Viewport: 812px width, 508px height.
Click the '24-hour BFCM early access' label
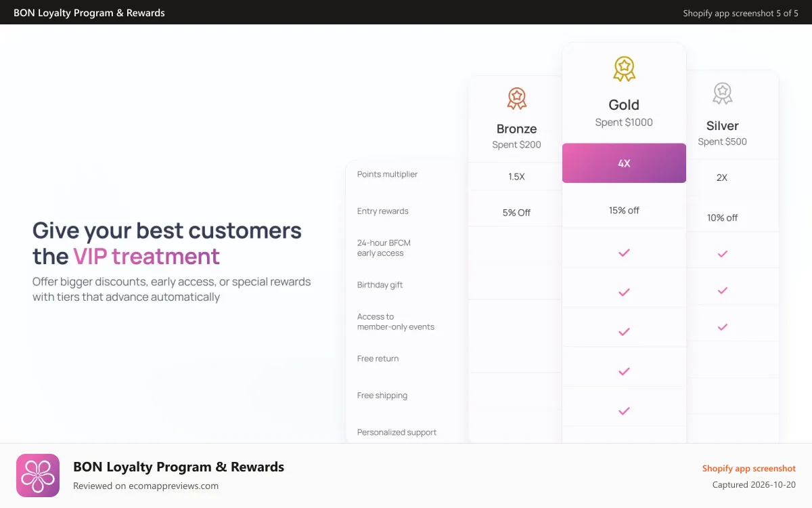click(384, 248)
